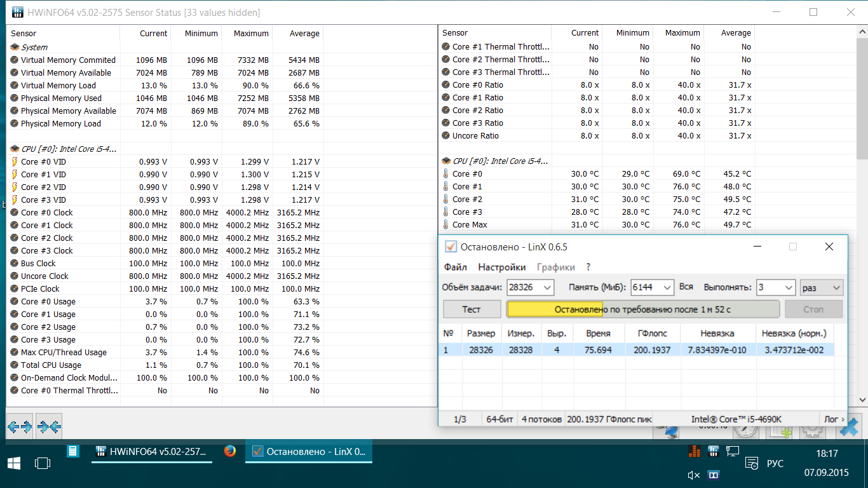The height and width of the screenshot is (488, 868).
Task: Open the '?' help menu in LinX
Action: coord(588,268)
